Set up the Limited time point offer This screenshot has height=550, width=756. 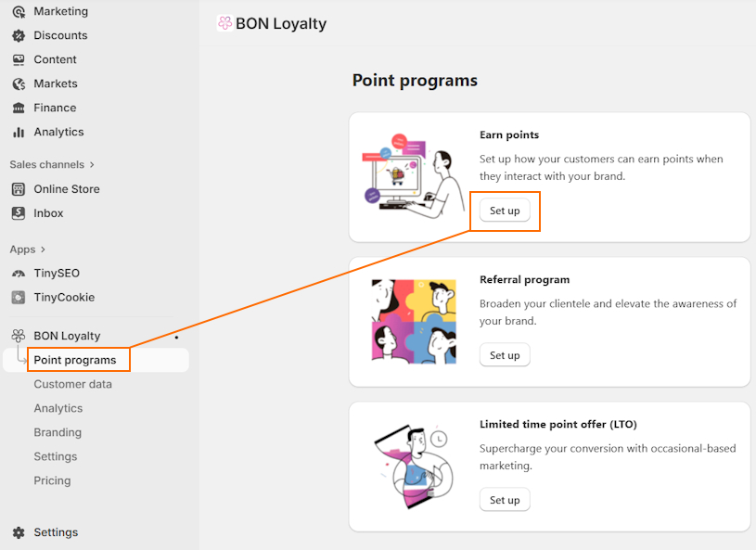click(505, 499)
